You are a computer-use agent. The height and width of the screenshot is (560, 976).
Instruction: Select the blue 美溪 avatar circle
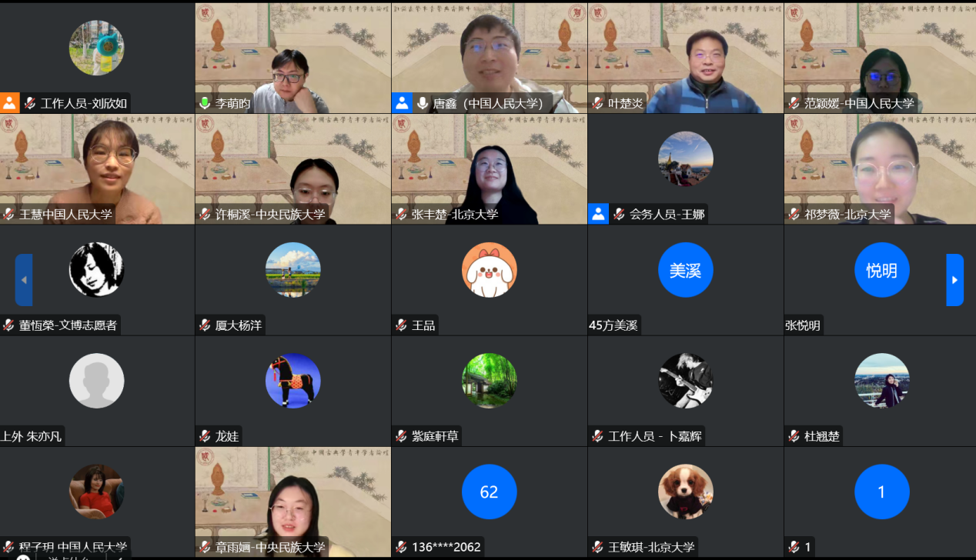pyautogui.click(x=685, y=270)
